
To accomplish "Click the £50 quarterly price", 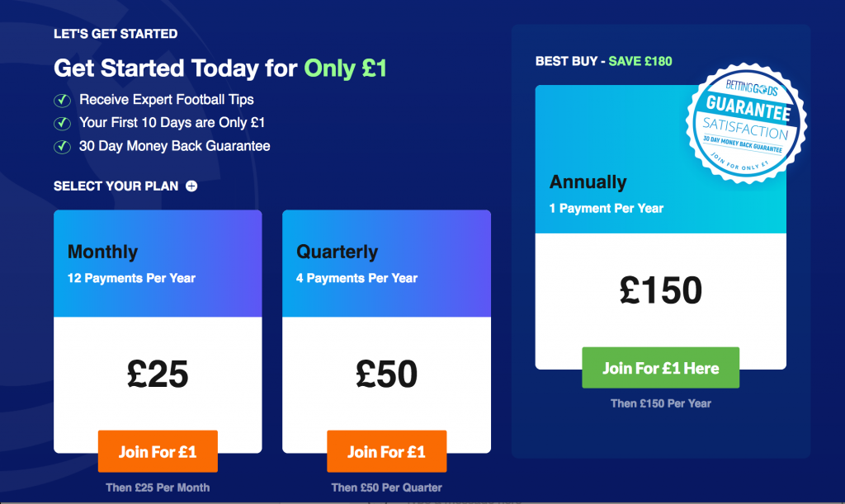I will [386, 374].
